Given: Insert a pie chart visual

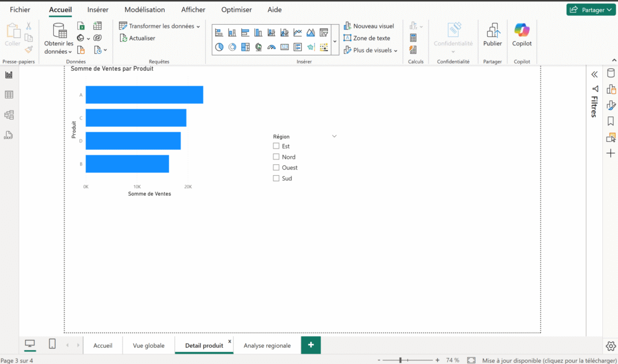Looking at the screenshot, I should point(220,46).
